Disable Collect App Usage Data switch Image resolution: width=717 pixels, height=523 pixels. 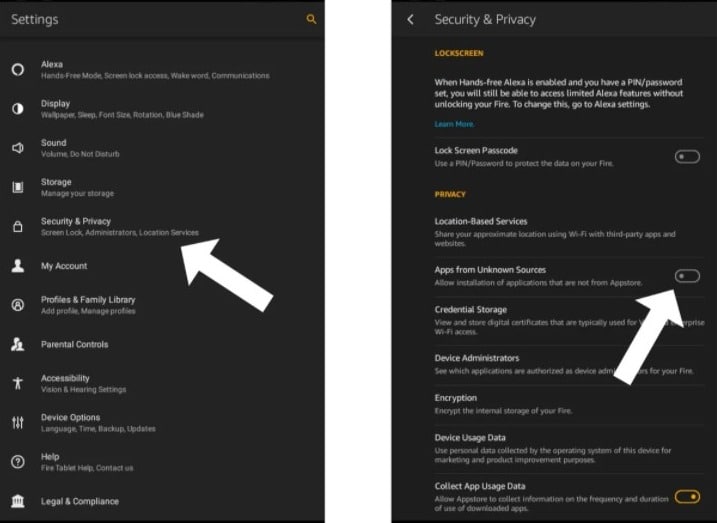(686, 496)
